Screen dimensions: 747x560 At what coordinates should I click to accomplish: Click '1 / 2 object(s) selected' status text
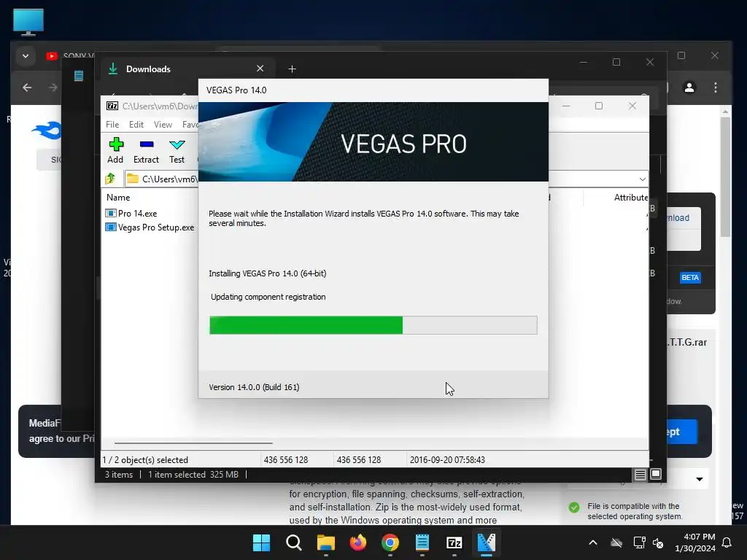145,460
